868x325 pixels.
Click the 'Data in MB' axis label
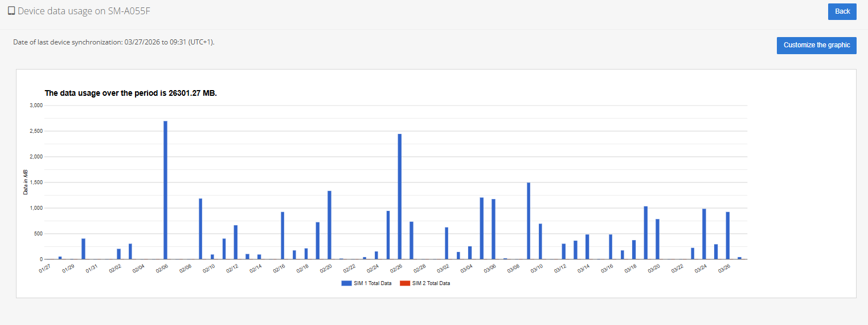(26, 182)
